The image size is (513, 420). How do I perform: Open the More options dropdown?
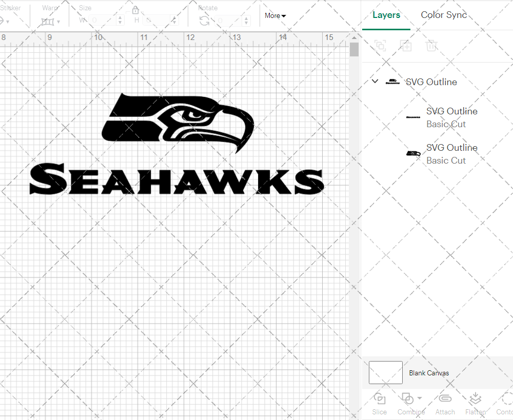point(275,15)
